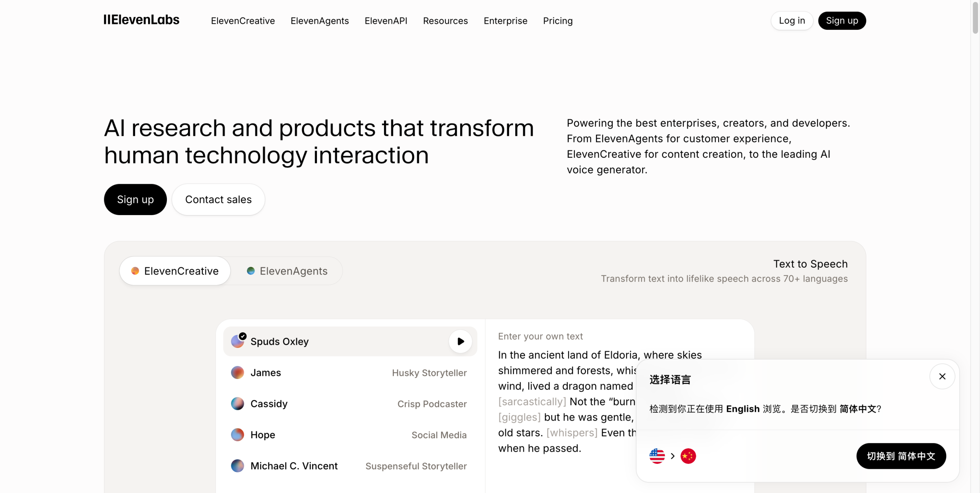Click the ElevenLabs logo
The width and height of the screenshot is (980, 493).
pos(141,20)
